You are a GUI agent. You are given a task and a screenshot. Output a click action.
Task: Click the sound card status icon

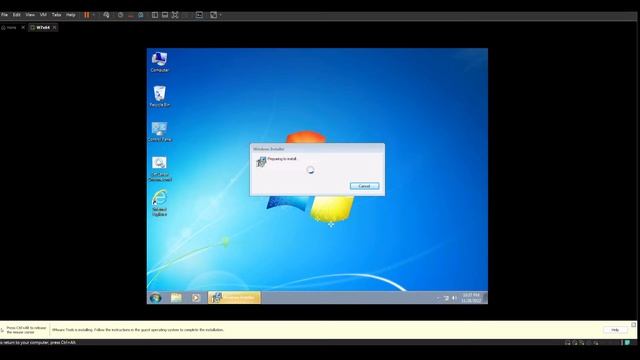596,343
